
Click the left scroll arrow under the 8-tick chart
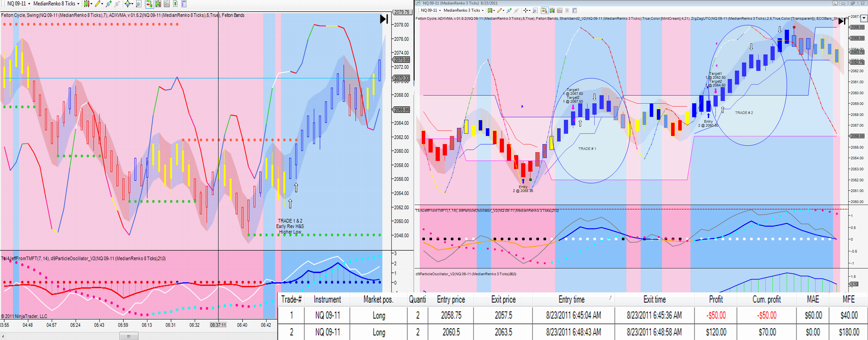click(x=3, y=336)
